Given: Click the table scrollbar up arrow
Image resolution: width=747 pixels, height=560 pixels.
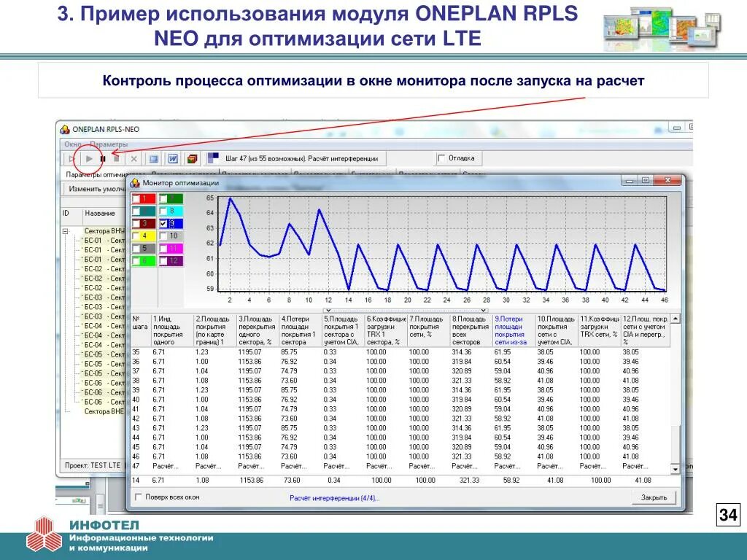Looking at the screenshot, I should click(675, 319).
